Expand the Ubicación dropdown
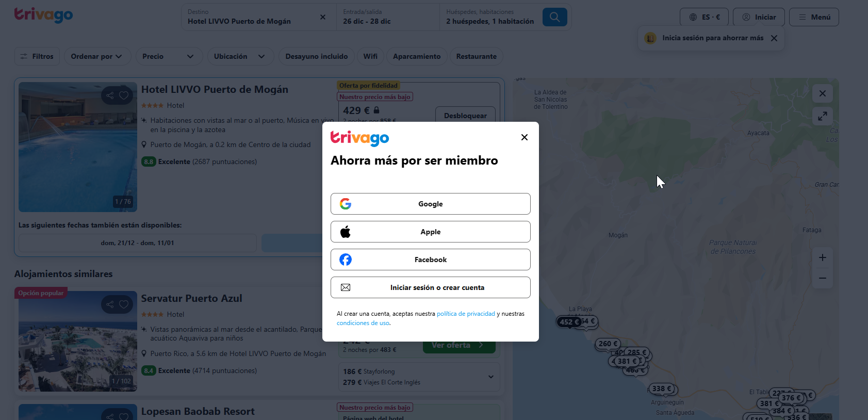This screenshot has height=420, width=868. point(240,56)
